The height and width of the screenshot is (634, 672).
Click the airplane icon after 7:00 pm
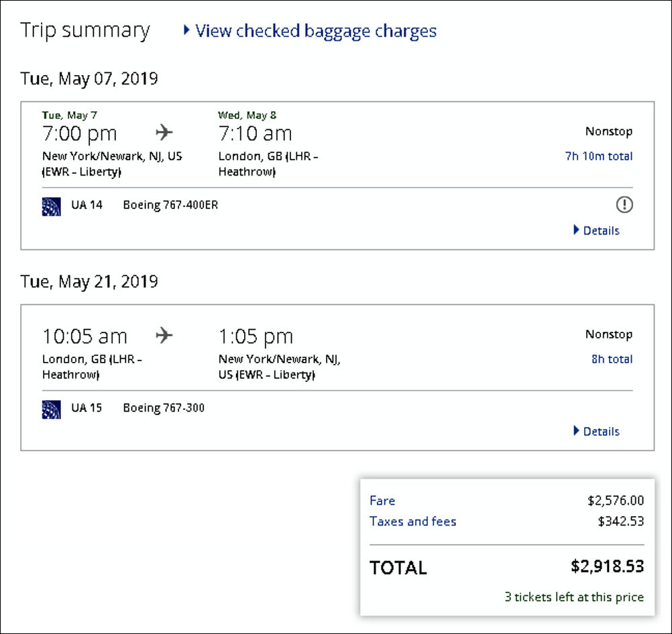pos(164,133)
